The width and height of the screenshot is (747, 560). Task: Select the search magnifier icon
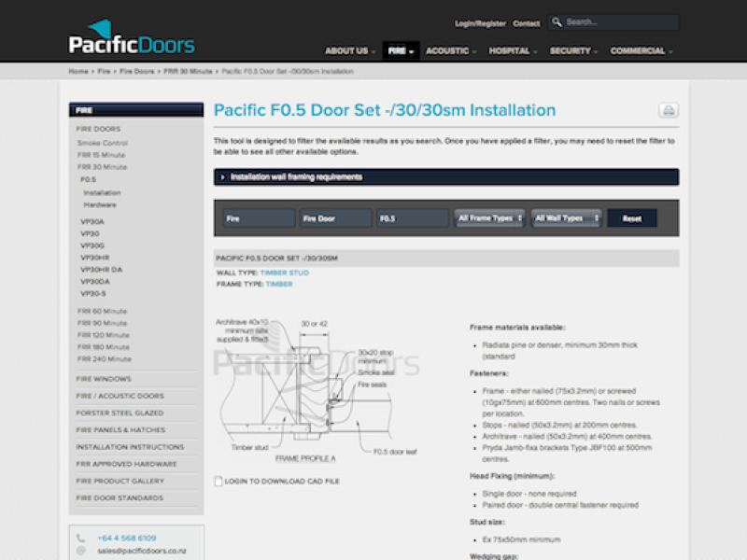click(x=557, y=21)
